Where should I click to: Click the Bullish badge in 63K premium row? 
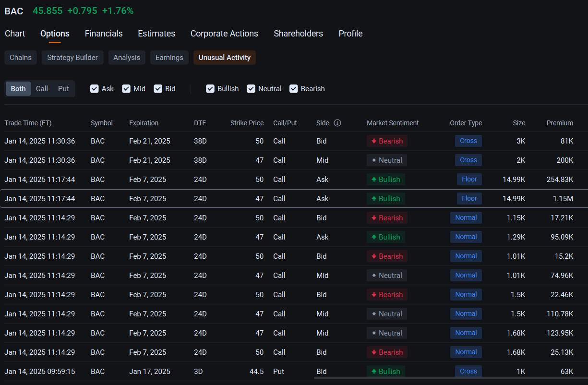point(386,372)
